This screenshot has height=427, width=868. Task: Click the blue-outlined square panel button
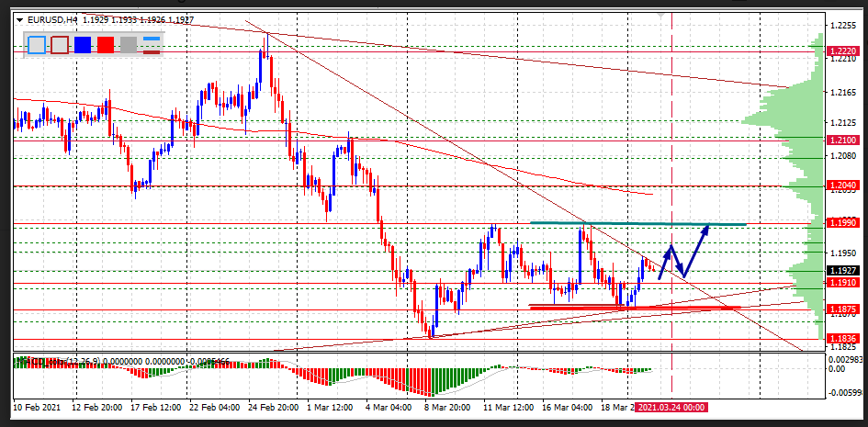pos(37,44)
